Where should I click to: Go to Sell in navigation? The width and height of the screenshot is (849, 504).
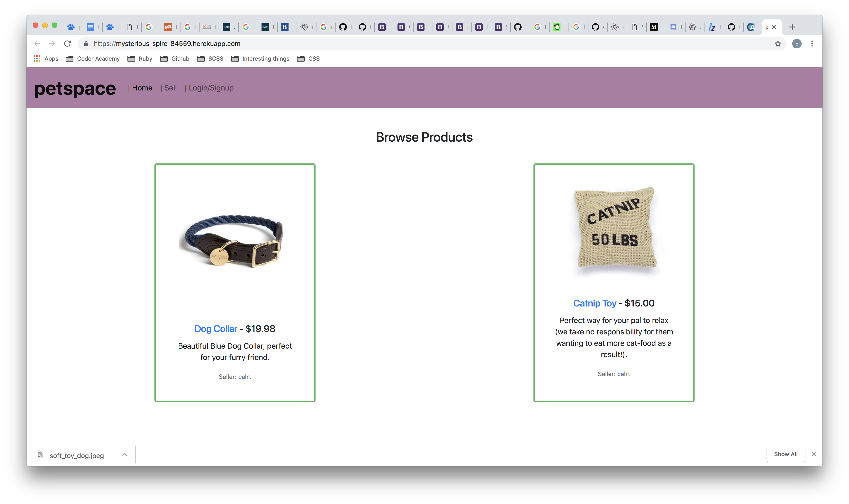click(x=170, y=88)
